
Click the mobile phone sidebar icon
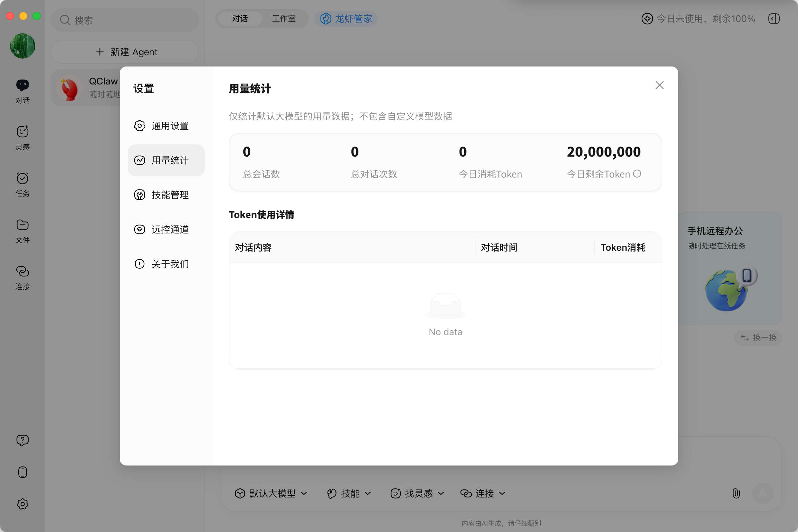pos(22,472)
